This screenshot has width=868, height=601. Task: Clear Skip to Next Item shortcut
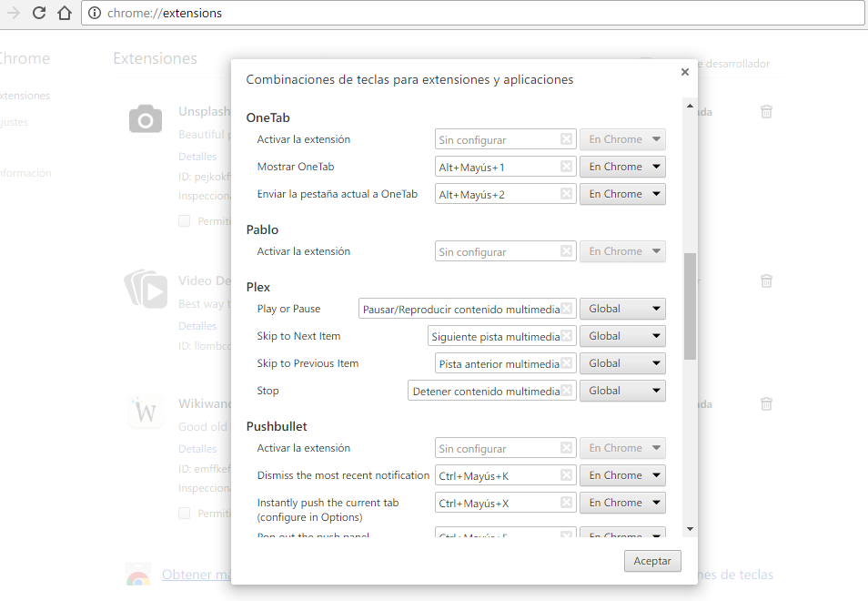(566, 336)
